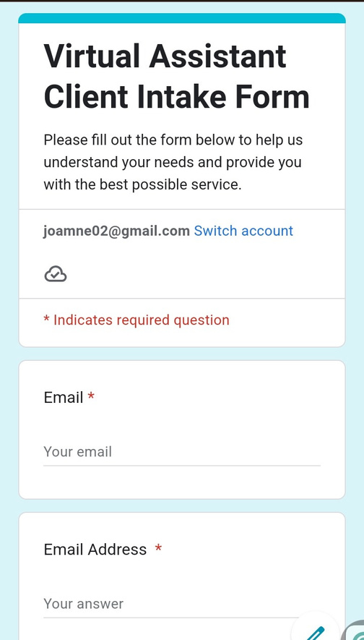
Task: Click the form description paragraph
Action: click(173, 162)
